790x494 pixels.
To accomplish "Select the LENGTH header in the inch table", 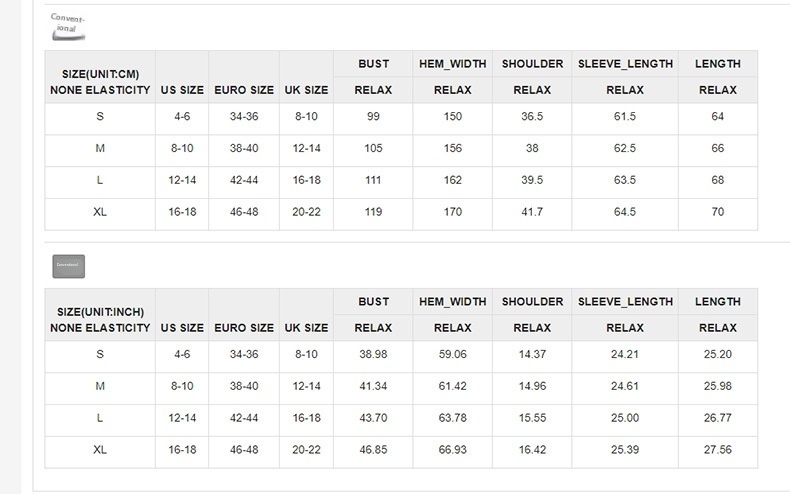I will click(x=717, y=302).
